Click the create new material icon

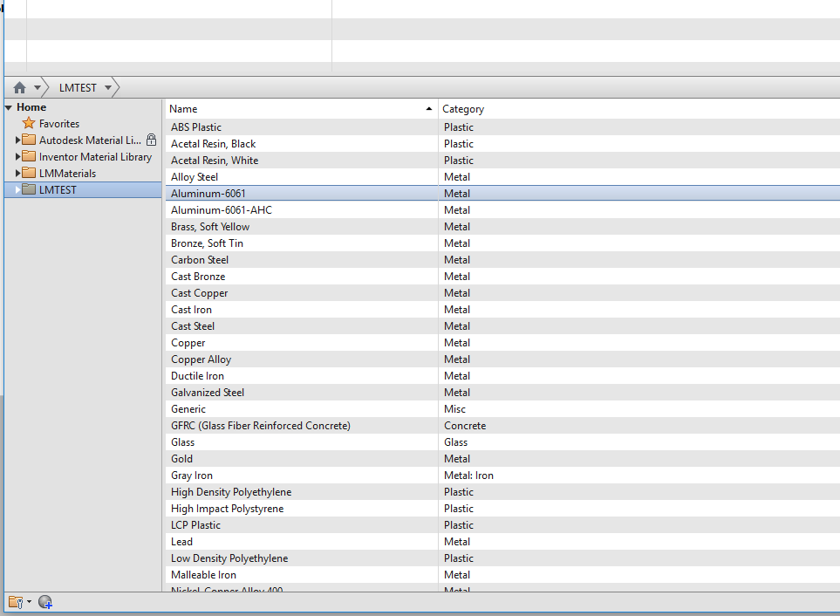[45, 603]
